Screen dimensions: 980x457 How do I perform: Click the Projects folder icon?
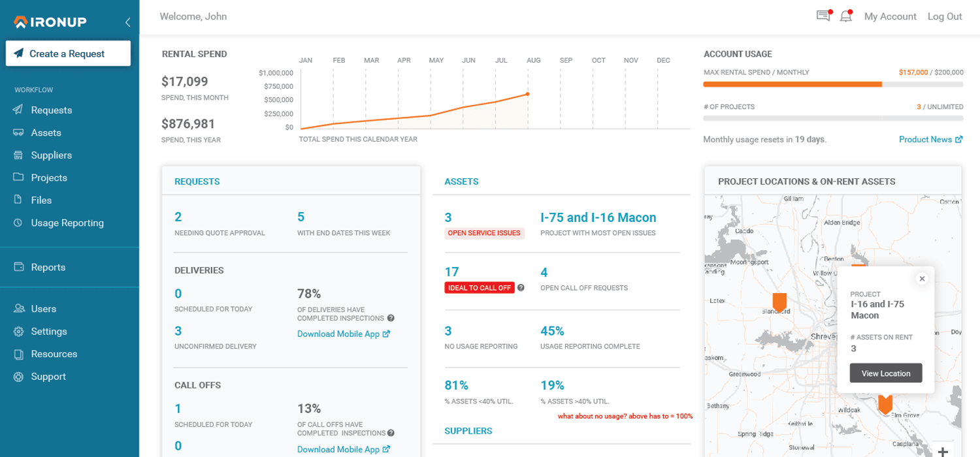18,177
